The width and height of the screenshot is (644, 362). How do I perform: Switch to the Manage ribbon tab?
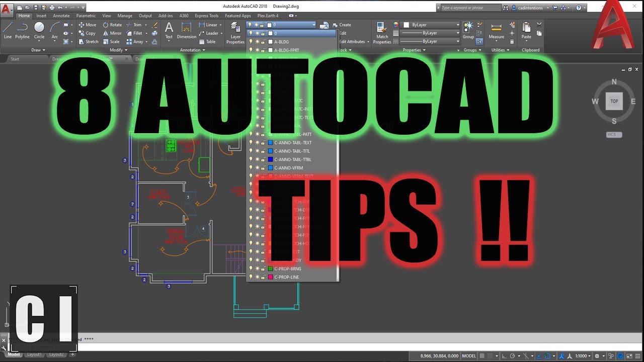coord(125,16)
